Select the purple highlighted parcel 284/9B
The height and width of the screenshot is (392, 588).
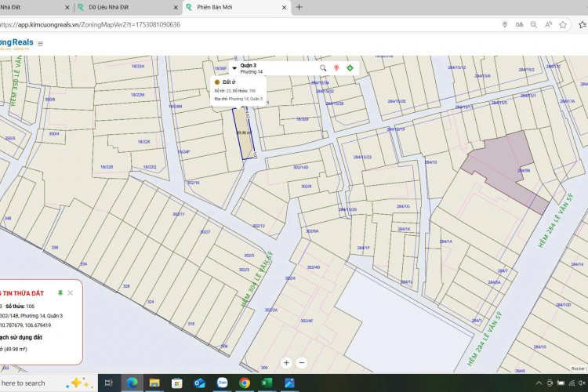502,161
